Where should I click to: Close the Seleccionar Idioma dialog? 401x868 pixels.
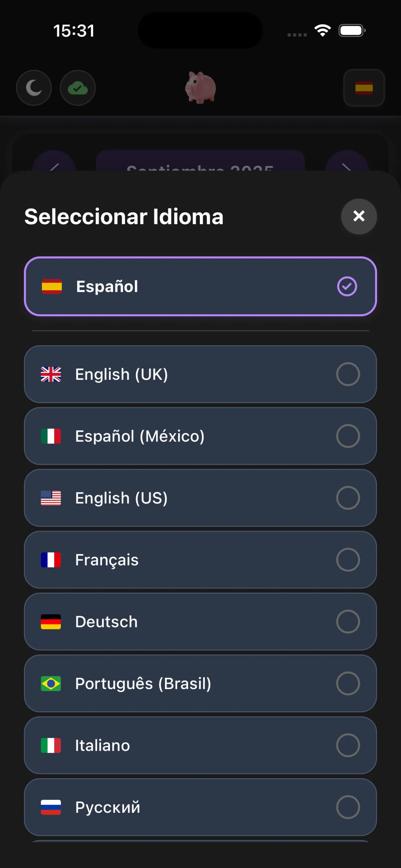[358, 216]
